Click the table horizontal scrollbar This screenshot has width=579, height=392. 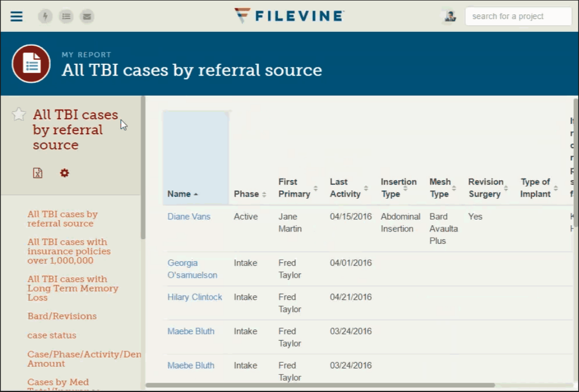[320, 385]
